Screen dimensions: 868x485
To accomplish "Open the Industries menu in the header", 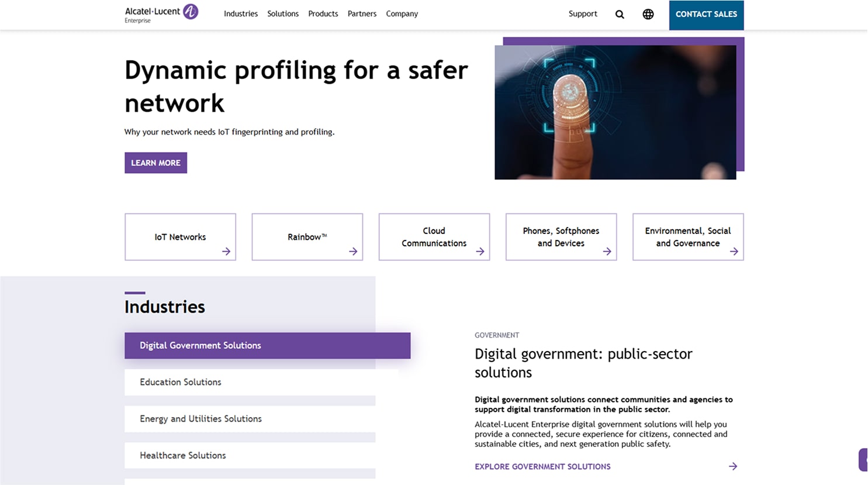I will (241, 14).
